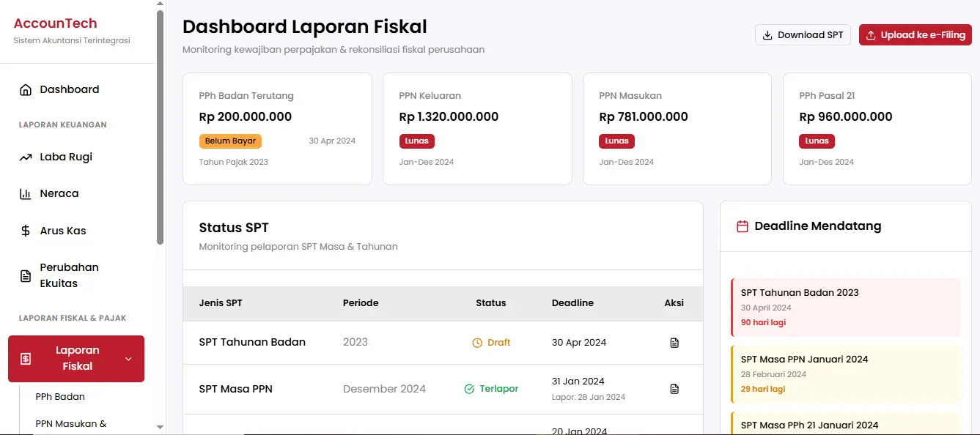Click the Download SPT button

click(803, 35)
